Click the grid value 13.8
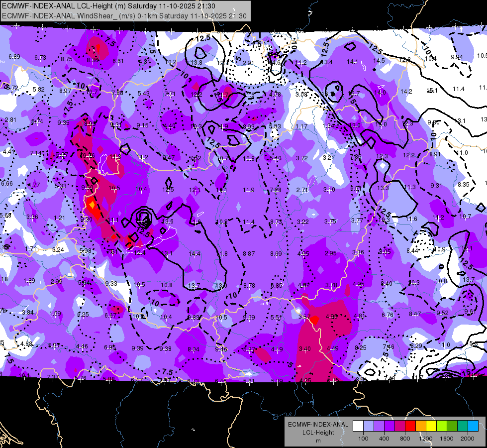487x448 pixels. click(x=196, y=63)
